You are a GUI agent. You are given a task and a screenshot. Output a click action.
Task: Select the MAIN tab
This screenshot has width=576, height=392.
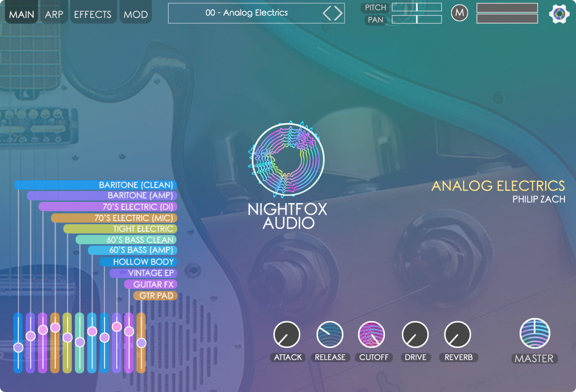click(x=21, y=14)
